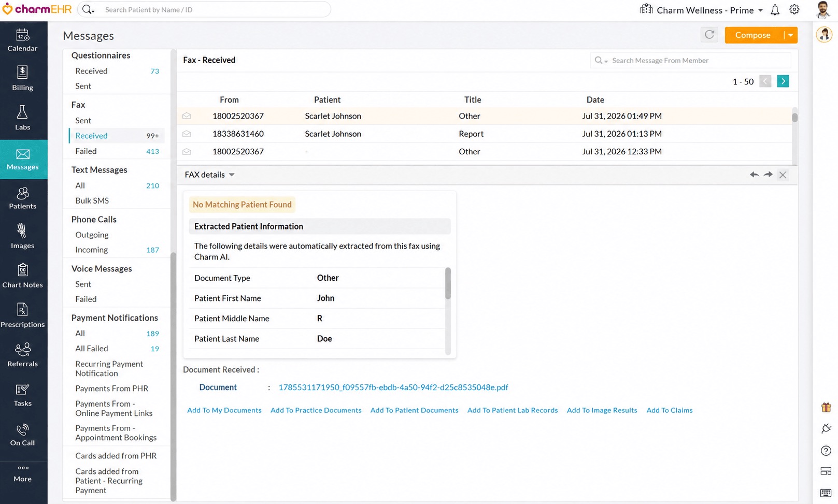838x504 pixels.
Task: Open the Referrals sidebar icon
Action: [x=23, y=355]
